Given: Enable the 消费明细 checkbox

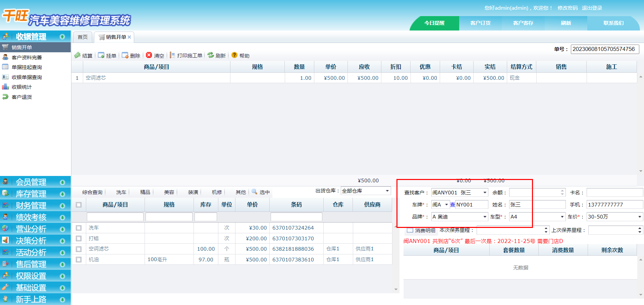Looking at the screenshot, I should click(410, 230).
